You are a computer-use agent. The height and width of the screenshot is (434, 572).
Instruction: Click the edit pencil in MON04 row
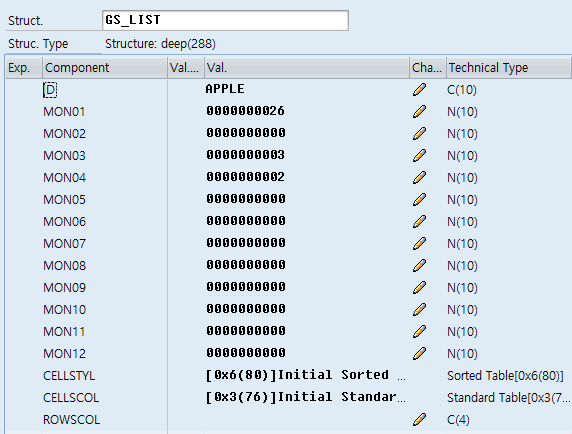[420, 177]
